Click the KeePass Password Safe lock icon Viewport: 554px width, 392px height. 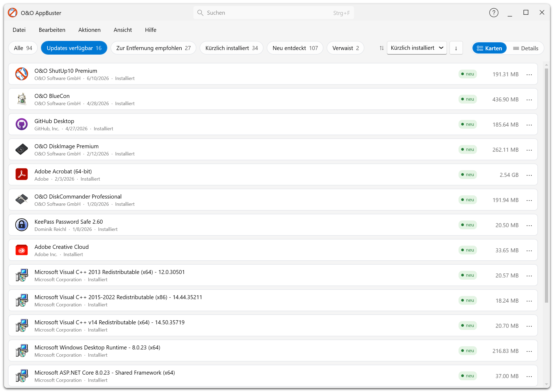[22, 225]
